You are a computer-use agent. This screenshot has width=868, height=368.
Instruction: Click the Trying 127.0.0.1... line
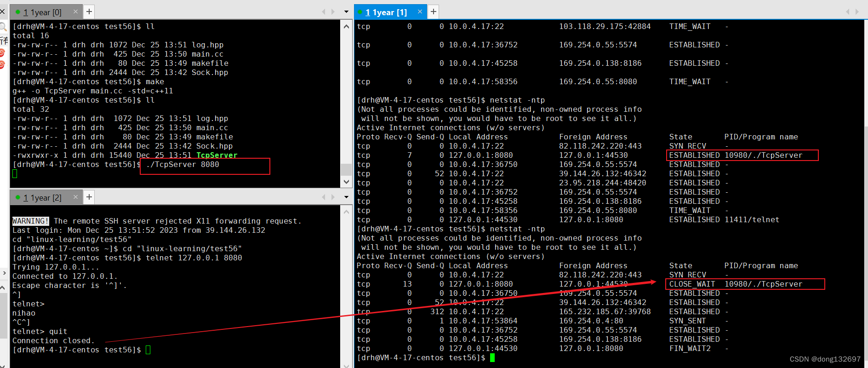(56, 267)
